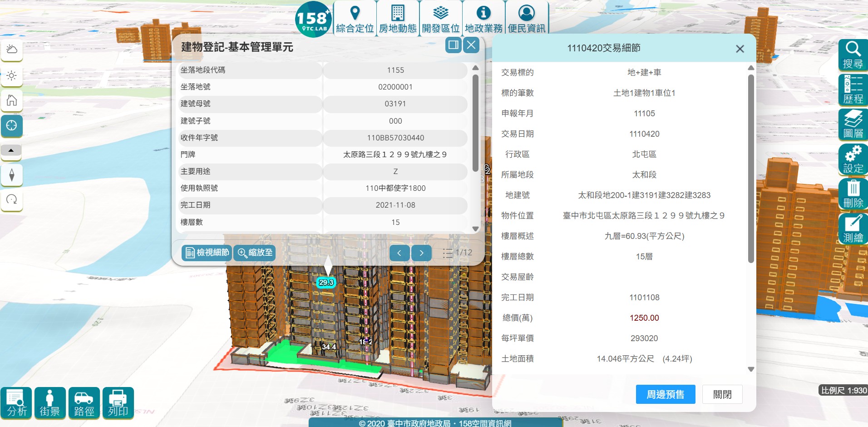This screenshot has height=427, width=868.
Task: Open the 路徑 route tool
Action: coord(84,403)
